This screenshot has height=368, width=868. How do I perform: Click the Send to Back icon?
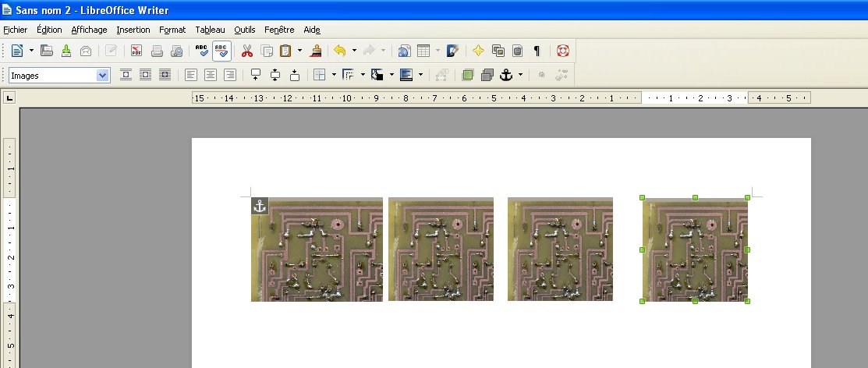487,75
